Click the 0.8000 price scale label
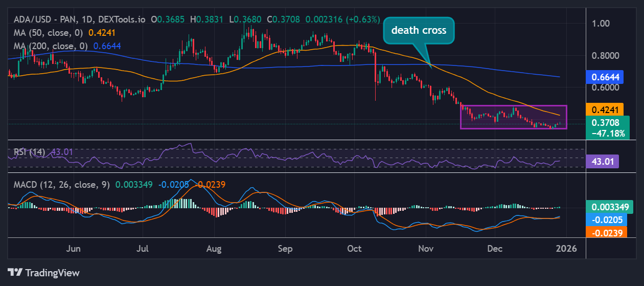644x286 pixels. point(605,55)
